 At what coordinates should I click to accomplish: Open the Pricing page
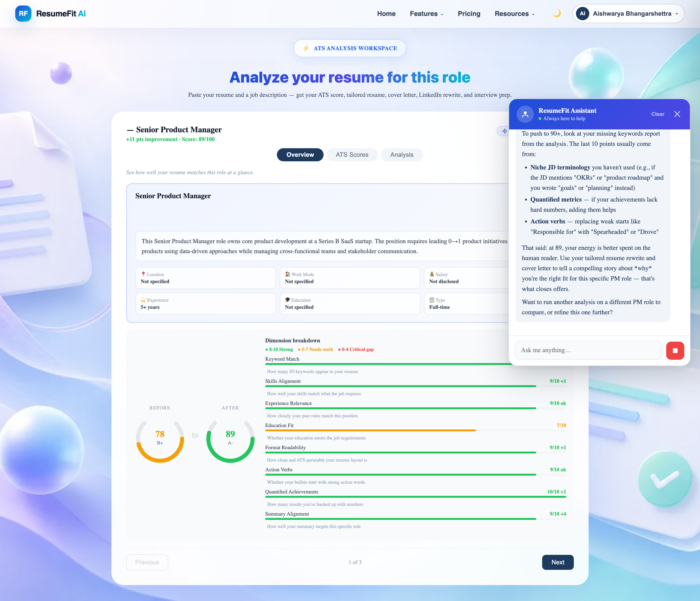coord(469,14)
